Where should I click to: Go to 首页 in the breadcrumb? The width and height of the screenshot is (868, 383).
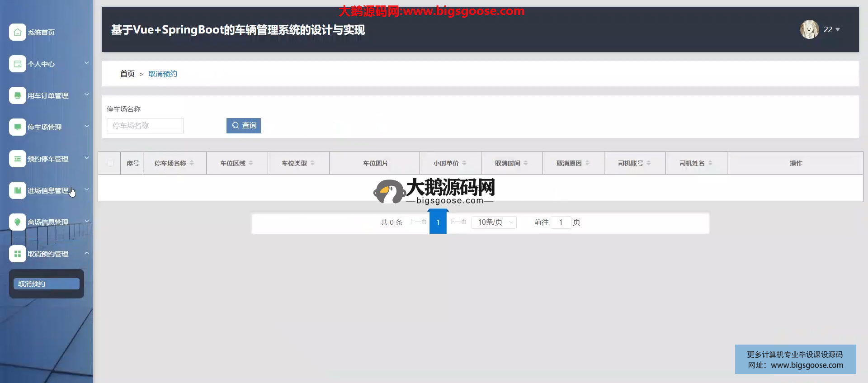pyautogui.click(x=127, y=74)
